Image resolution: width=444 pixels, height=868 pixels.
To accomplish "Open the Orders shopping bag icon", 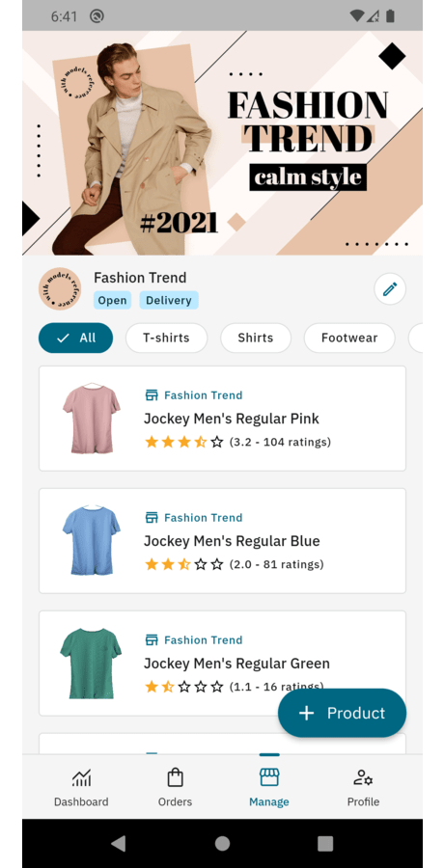I will click(x=175, y=777).
